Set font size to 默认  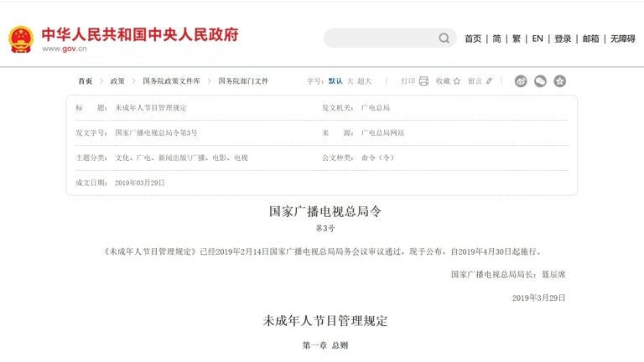[335, 81]
